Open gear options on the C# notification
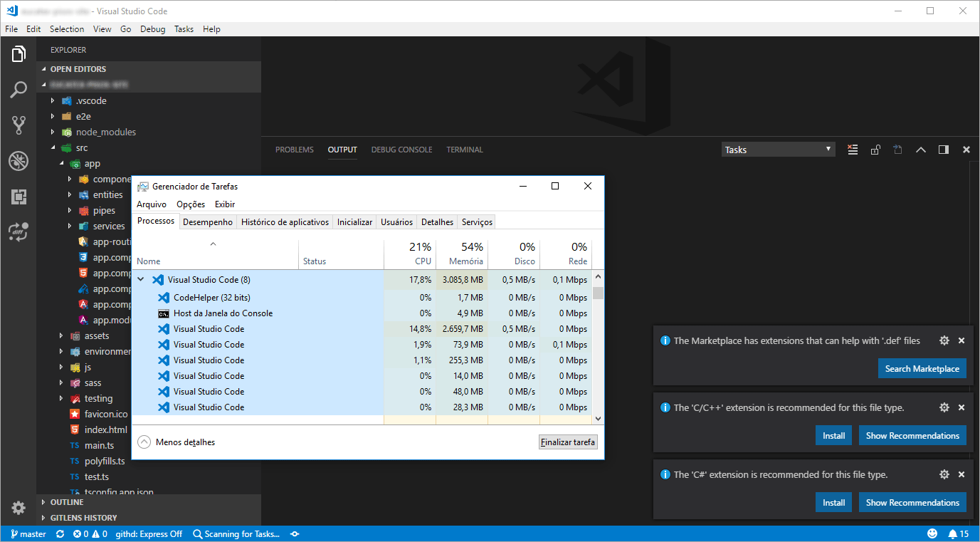980x542 pixels. click(944, 474)
